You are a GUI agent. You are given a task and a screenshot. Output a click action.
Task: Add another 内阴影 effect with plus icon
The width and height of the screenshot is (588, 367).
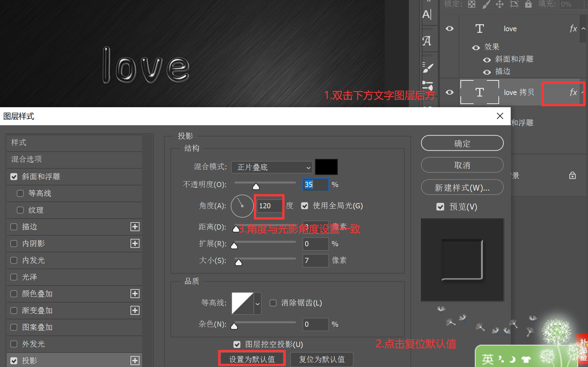135,243
